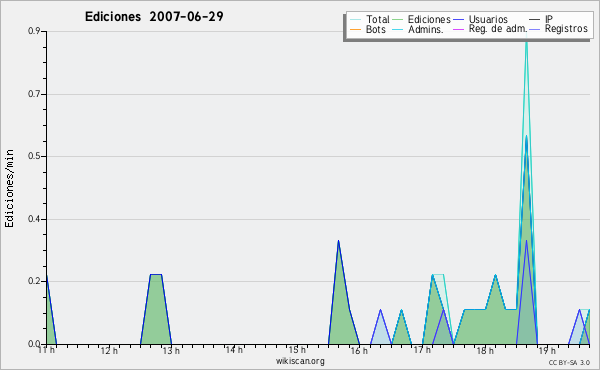Click the 0.5 y-axis value label
600x370 pixels.
(34, 156)
